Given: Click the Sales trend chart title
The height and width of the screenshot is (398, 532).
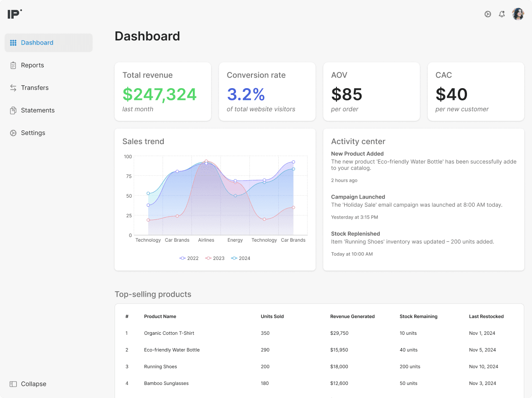Looking at the screenshot, I should [143, 141].
